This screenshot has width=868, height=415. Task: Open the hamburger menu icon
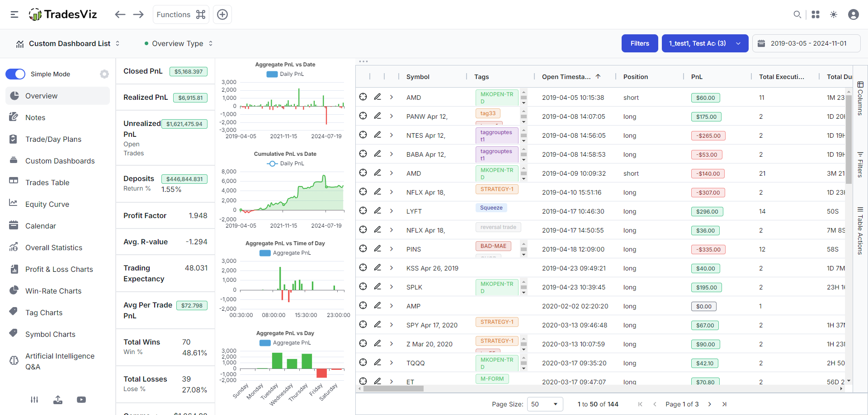point(14,14)
